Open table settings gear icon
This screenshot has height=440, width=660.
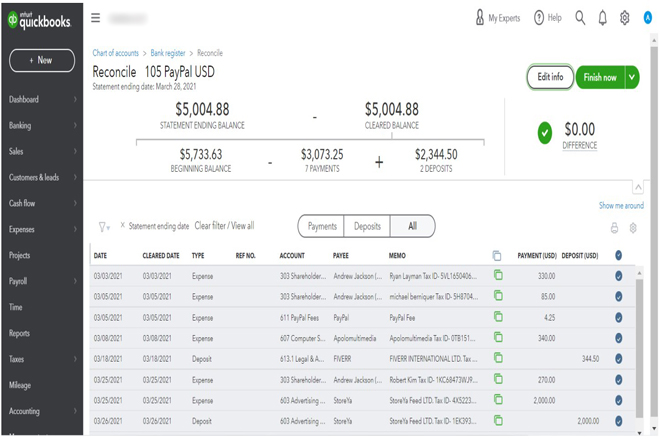click(633, 228)
